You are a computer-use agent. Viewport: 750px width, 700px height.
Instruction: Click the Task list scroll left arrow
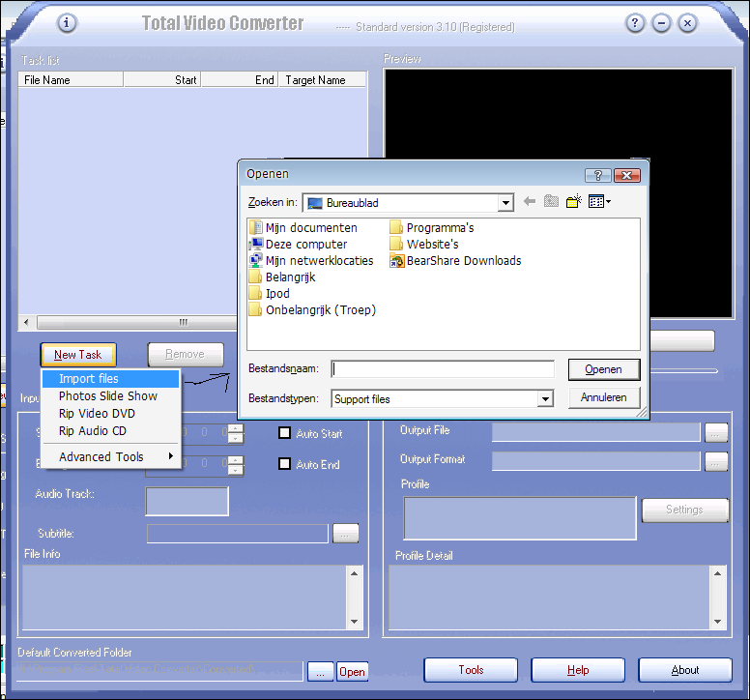(26, 322)
